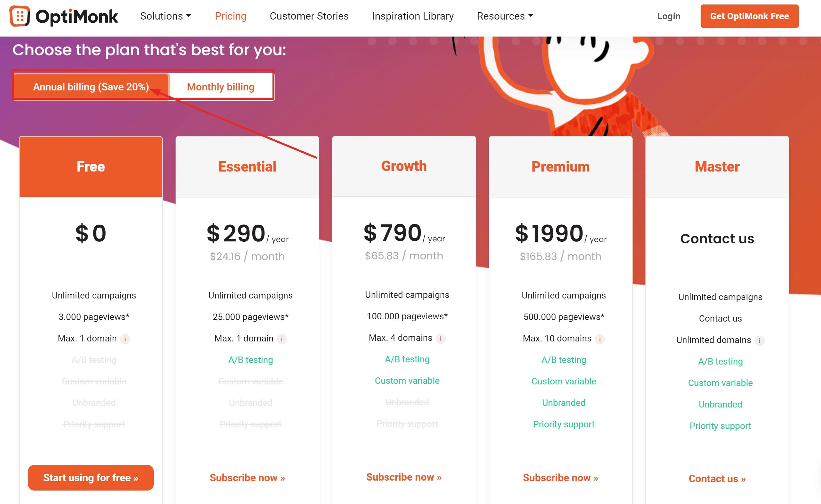Click the OptiMonk logo icon

20,16
